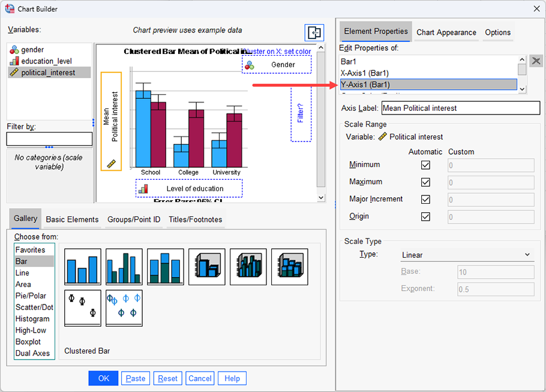The width and height of the screenshot is (546, 392).
Task: Select Bar1 in Edit Properties list
Action: (x=428, y=62)
